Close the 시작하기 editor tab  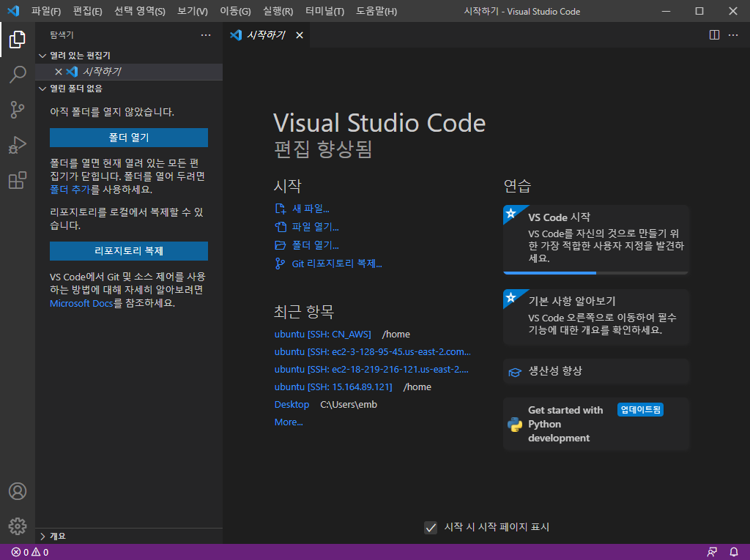tap(300, 35)
